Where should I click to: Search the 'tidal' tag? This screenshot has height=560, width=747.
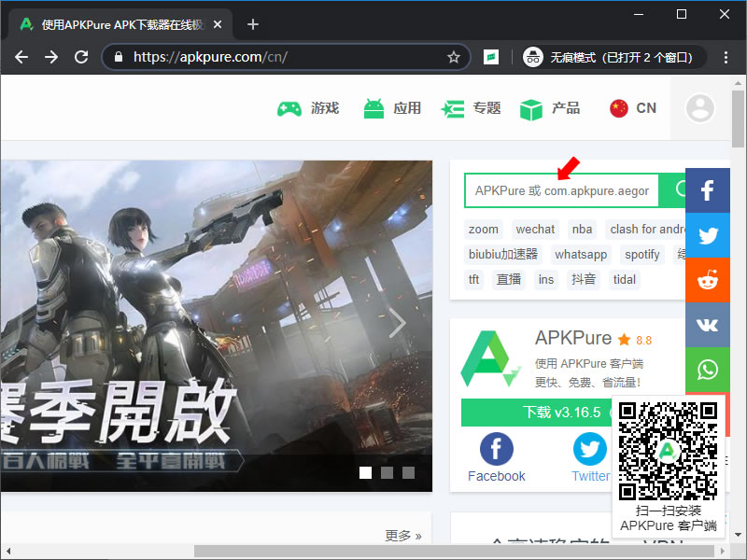(624, 279)
